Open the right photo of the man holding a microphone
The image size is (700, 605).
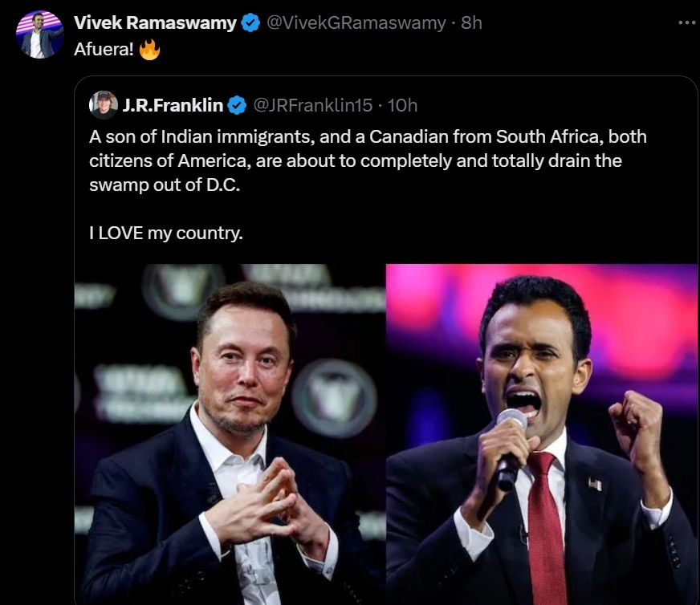click(542, 433)
